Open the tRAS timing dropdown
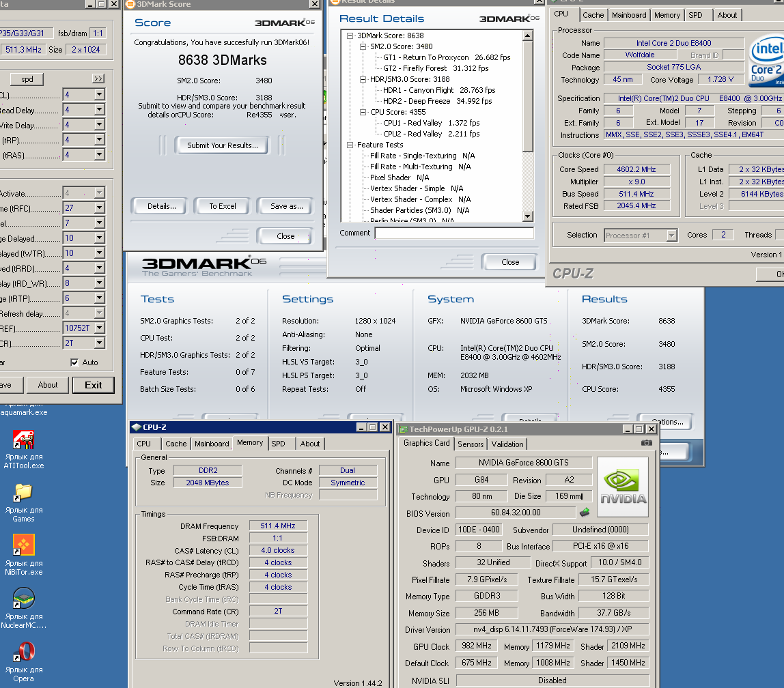784x688 pixels. (99, 155)
